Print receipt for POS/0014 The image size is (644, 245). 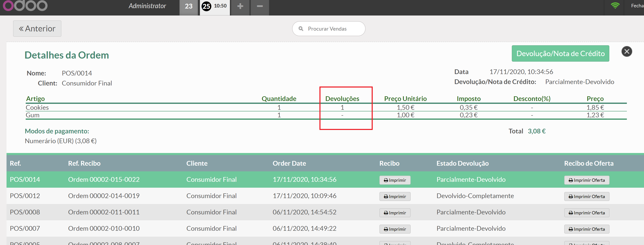coord(395,180)
